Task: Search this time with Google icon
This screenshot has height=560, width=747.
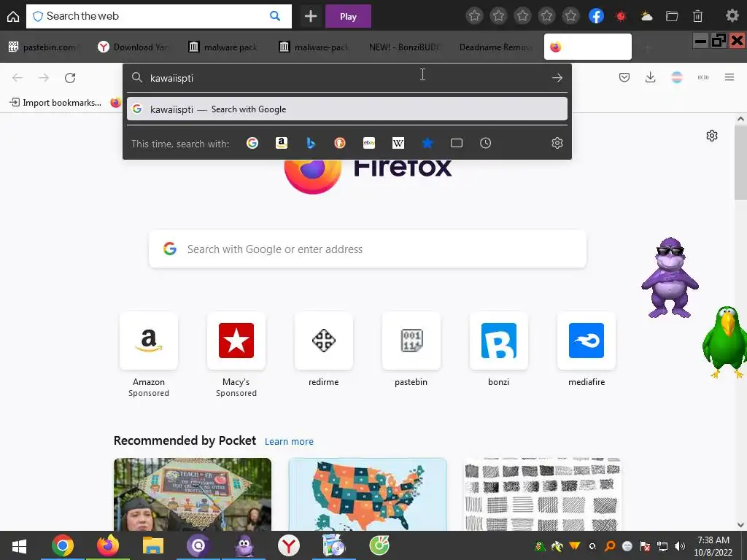Action: (x=252, y=143)
